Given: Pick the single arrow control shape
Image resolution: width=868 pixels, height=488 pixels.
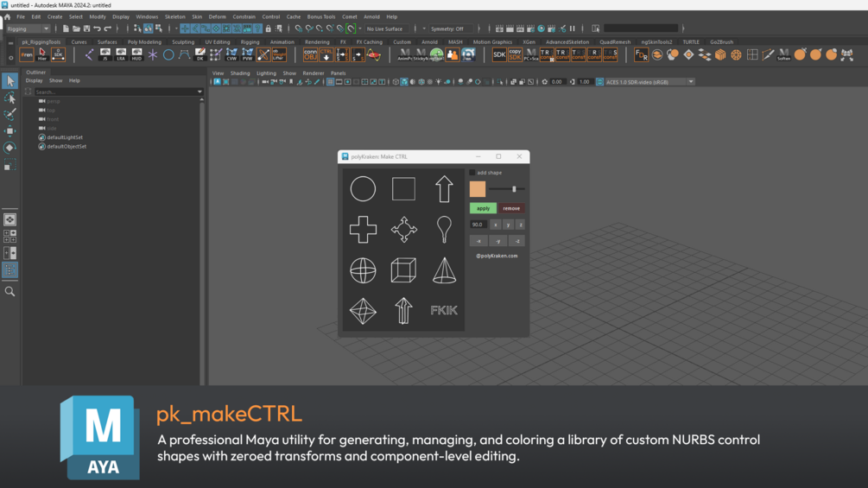Looking at the screenshot, I should 444,188.
